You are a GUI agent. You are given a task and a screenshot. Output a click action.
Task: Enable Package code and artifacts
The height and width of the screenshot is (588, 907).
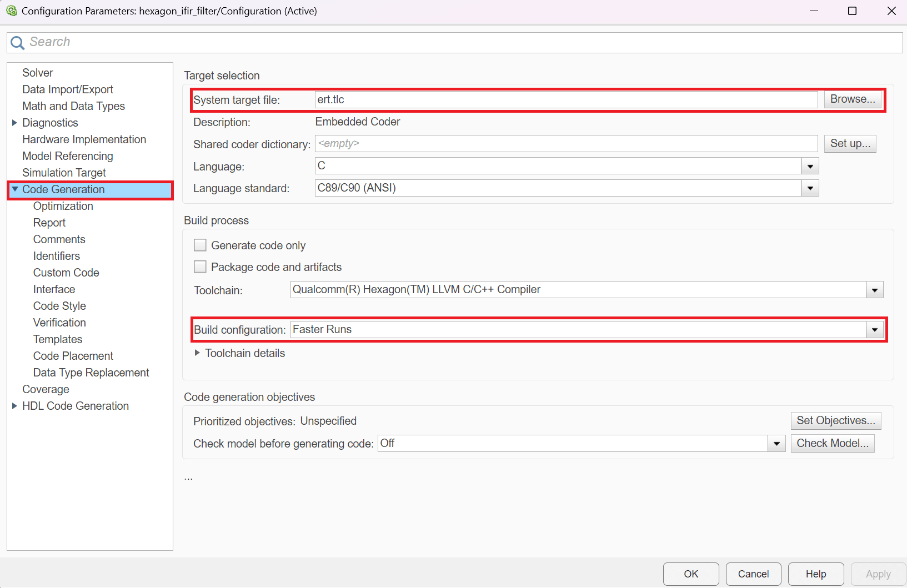point(200,267)
